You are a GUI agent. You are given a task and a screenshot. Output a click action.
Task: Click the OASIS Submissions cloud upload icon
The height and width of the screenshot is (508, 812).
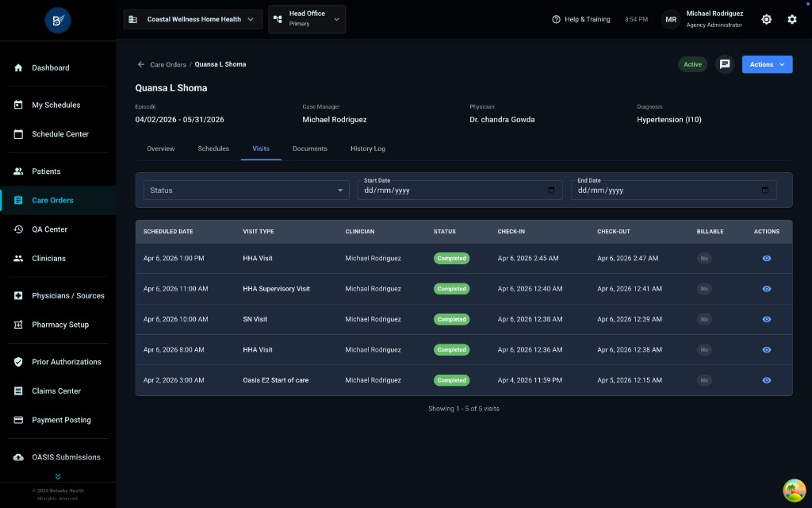(x=18, y=457)
